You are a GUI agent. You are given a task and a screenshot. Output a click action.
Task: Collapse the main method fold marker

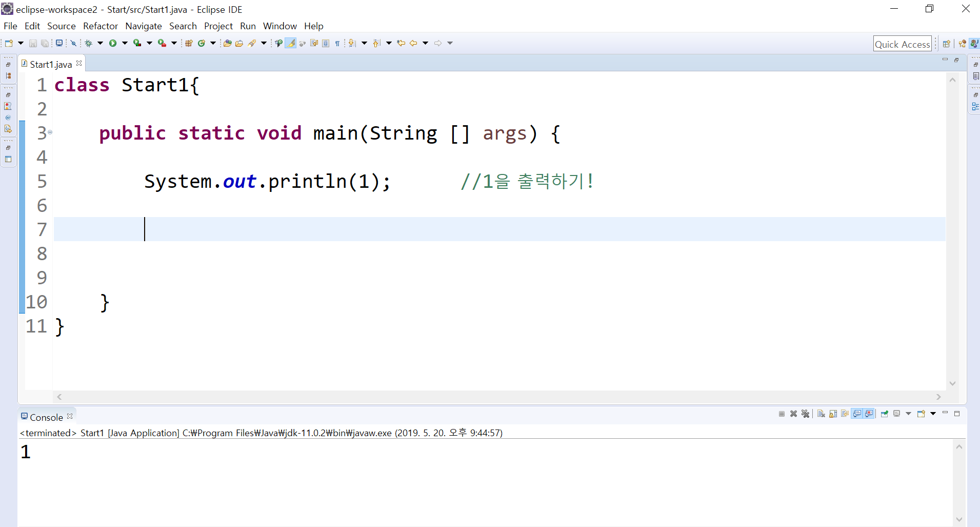(x=50, y=132)
